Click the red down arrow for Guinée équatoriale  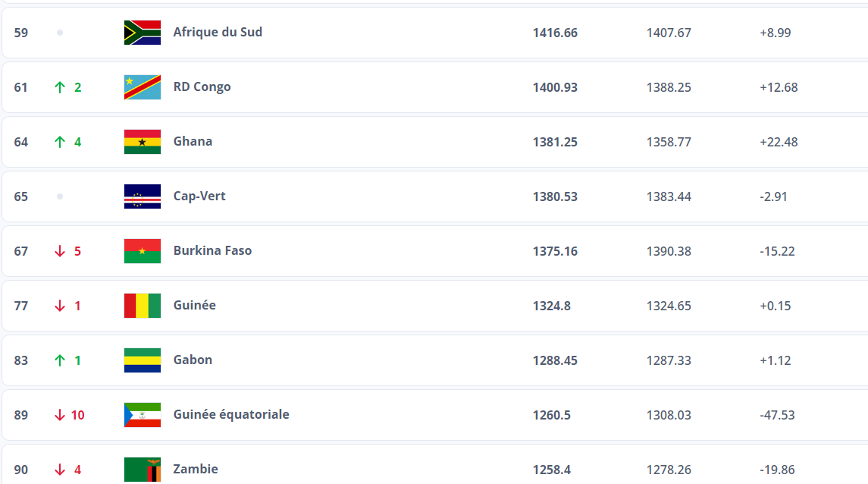(60, 415)
